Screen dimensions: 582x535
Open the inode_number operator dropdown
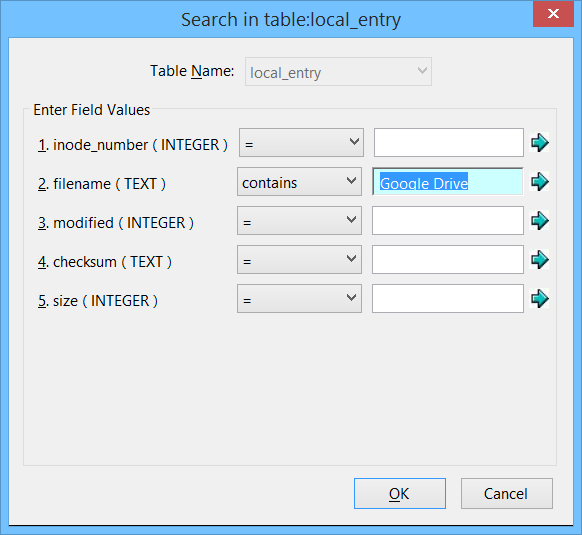[x=301, y=143]
